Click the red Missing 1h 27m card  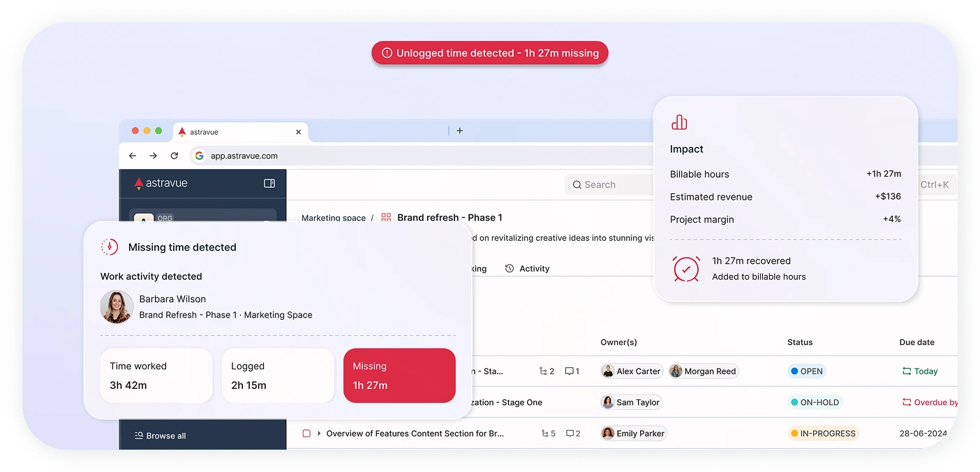pyautogui.click(x=399, y=376)
